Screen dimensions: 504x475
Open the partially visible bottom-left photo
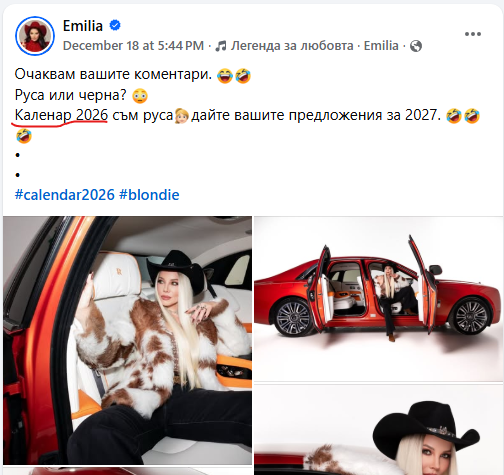point(127,471)
